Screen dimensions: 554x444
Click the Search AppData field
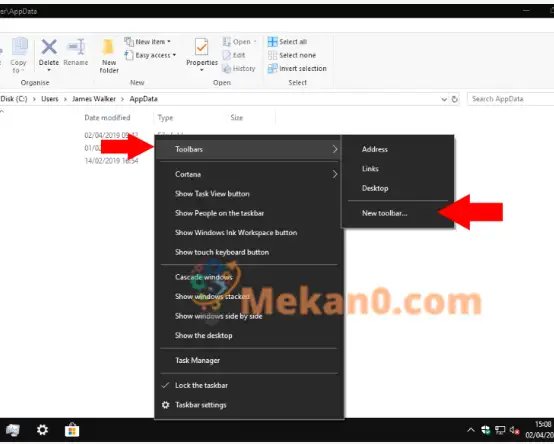(511, 99)
